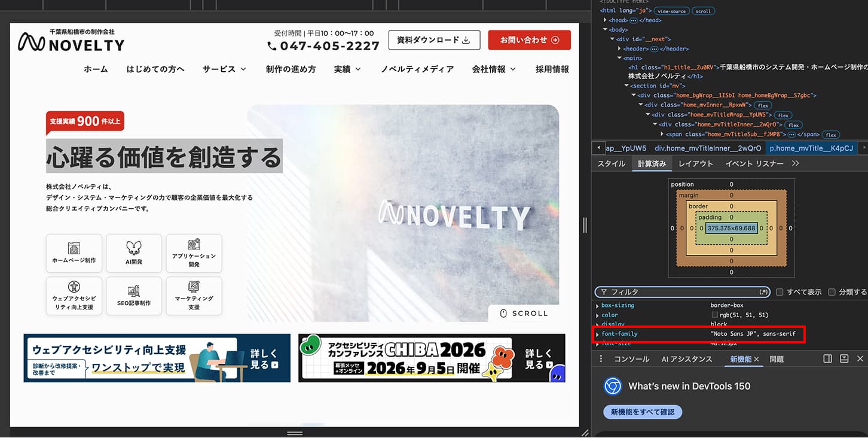Expand the header element node
868x441 pixels.
click(619, 49)
